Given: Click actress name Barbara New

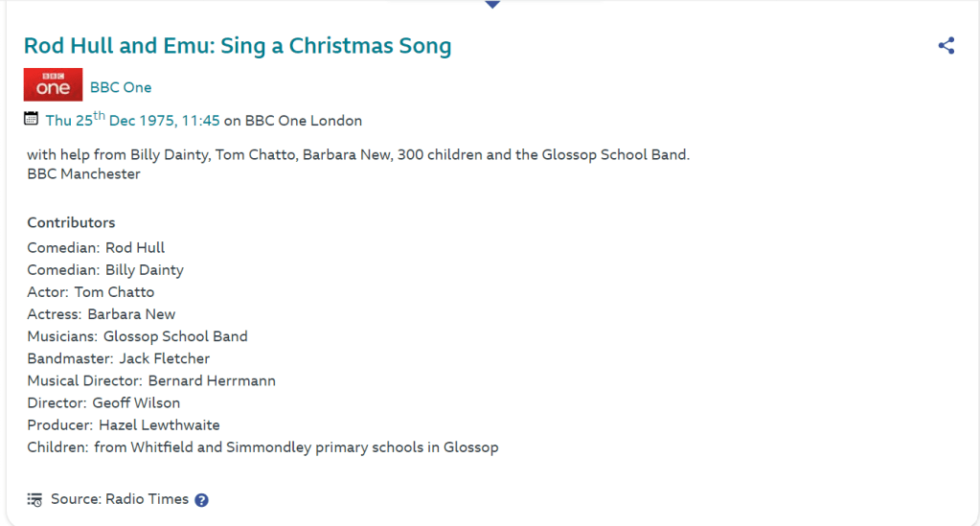Looking at the screenshot, I should point(131,314).
